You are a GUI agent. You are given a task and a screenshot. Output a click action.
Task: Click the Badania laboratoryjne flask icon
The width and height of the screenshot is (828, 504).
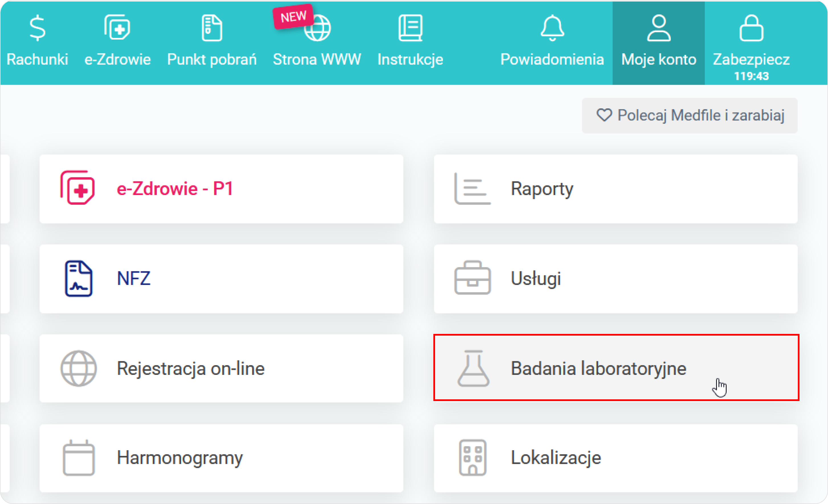pyautogui.click(x=474, y=368)
